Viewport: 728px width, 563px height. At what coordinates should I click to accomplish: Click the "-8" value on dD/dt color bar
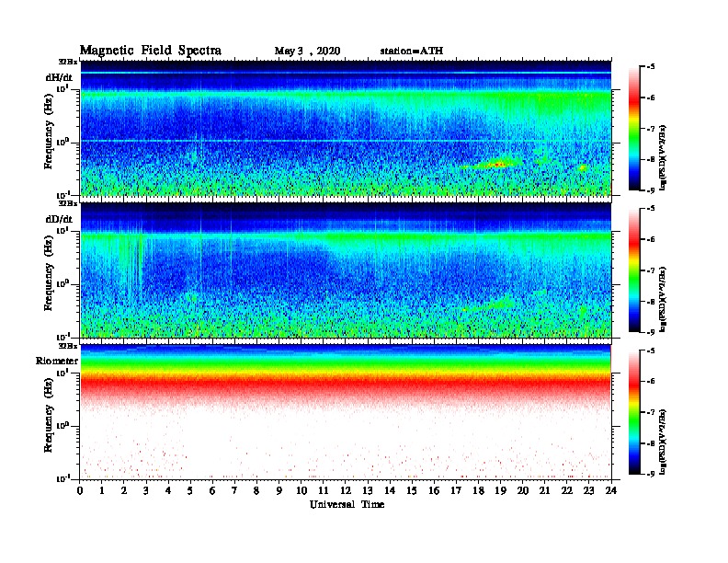coord(651,302)
